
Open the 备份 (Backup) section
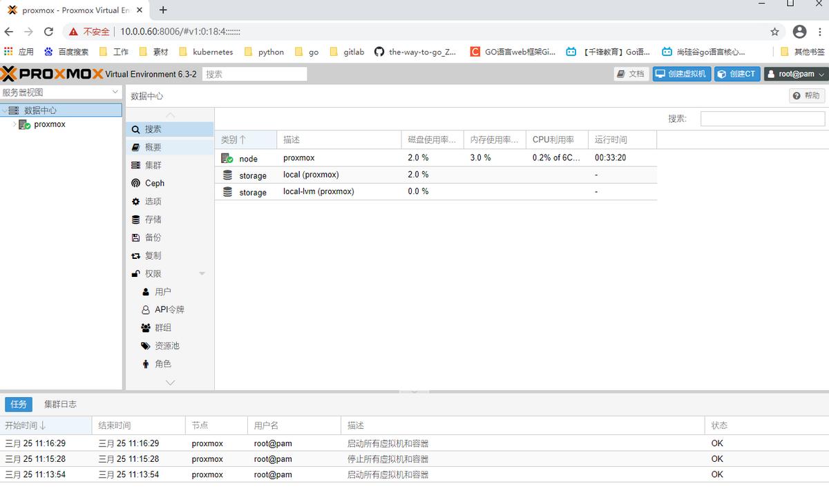click(153, 238)
